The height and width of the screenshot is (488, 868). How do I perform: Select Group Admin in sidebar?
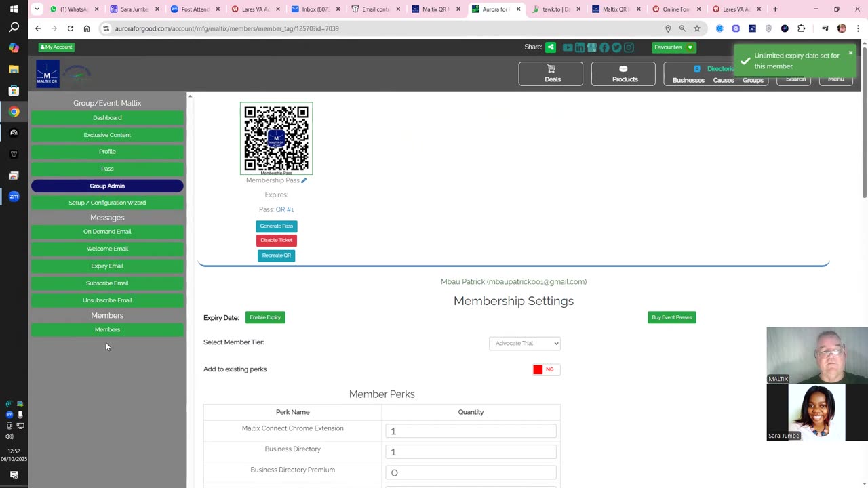[x=107, y=186]
